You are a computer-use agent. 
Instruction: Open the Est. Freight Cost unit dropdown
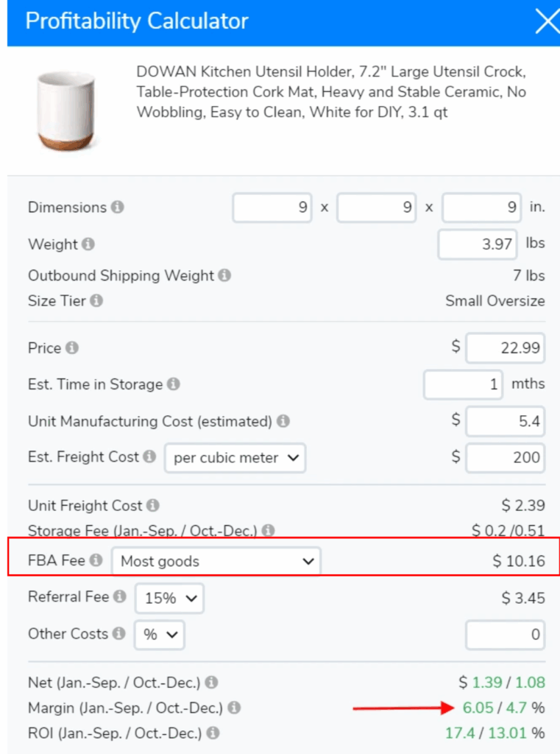234,458
